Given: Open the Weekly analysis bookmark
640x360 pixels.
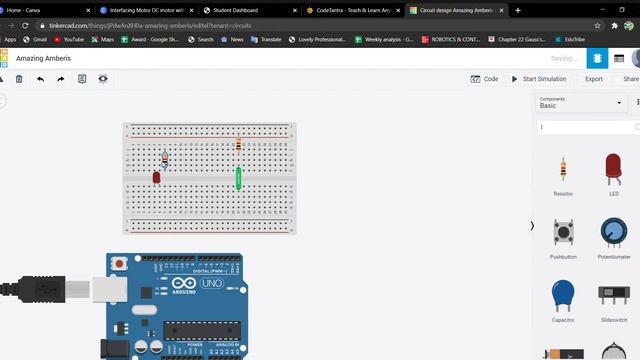Looking at the screenshot, I should [384, 39].
